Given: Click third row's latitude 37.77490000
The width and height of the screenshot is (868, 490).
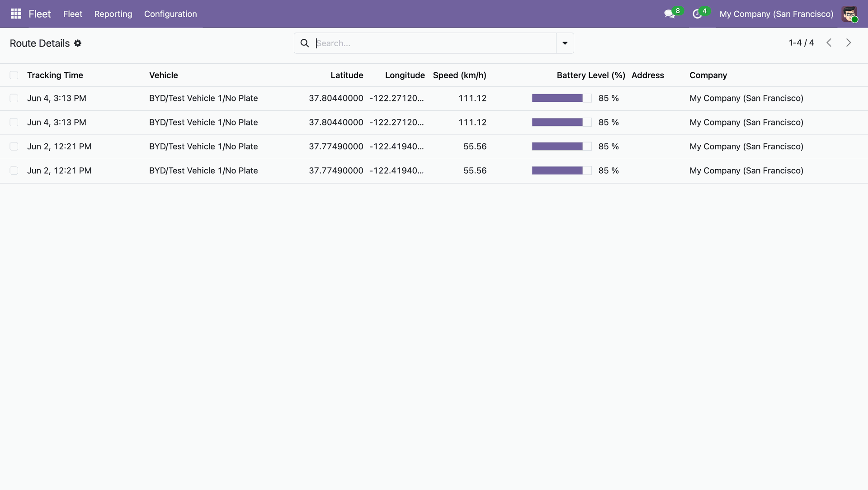Looking at the screenshot, I should coord(336,146).
